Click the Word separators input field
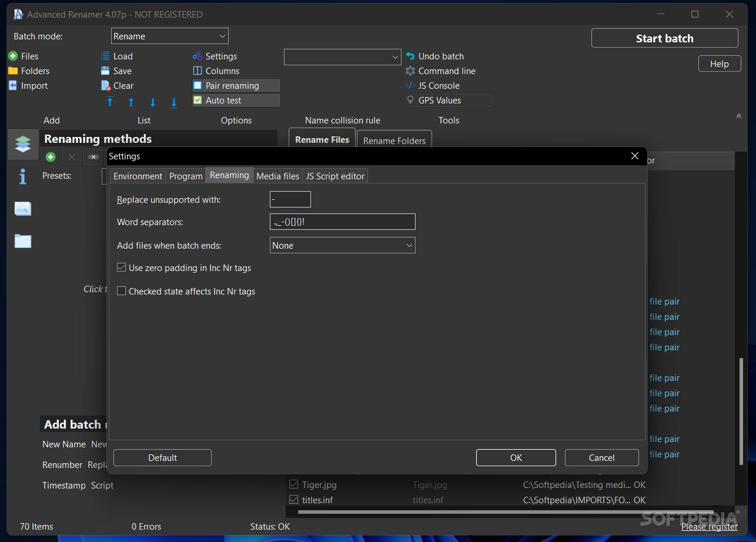This screenshot has height=542, width=756. (343, 222)
